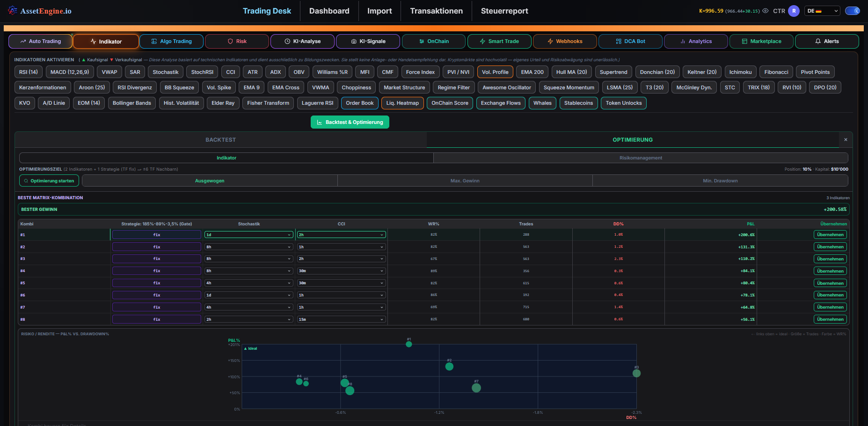Open the Risk shield section
This screenshot has height=426, width=868.
coord(237,41)
